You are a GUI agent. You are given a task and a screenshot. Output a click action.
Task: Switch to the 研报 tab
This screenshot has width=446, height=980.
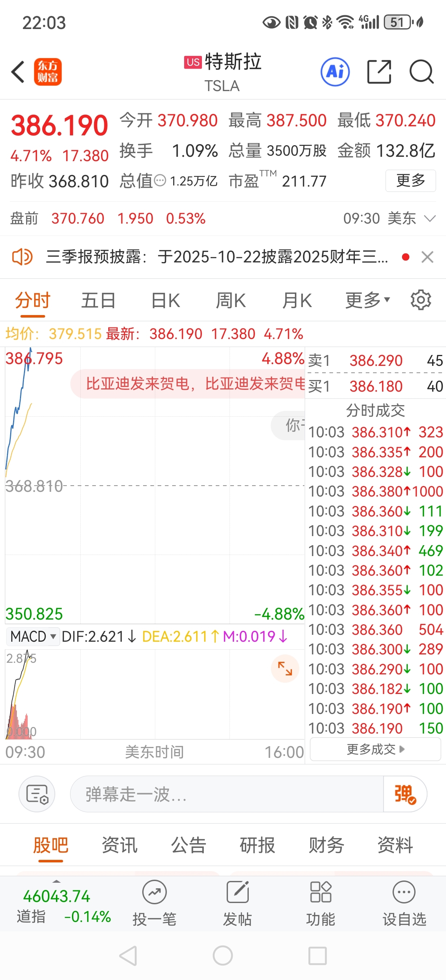click(257, 845)
